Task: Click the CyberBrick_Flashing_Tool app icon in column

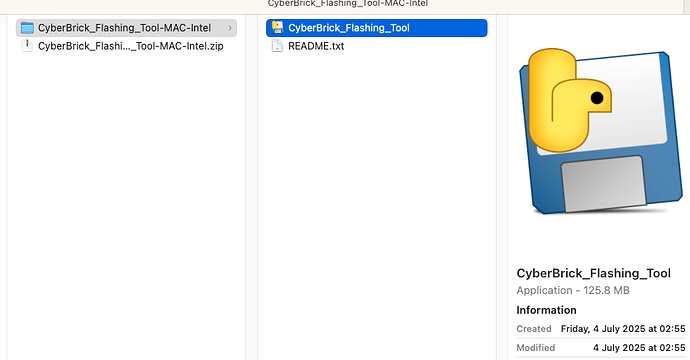Action: [277, 27]
